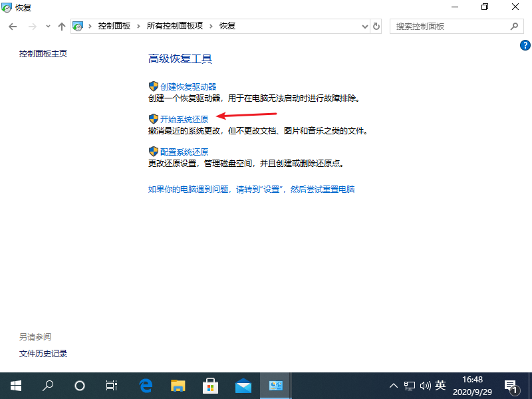Expand hidden icons in the system tray
This screenshot has height=399, width=532.
(394, 386)
